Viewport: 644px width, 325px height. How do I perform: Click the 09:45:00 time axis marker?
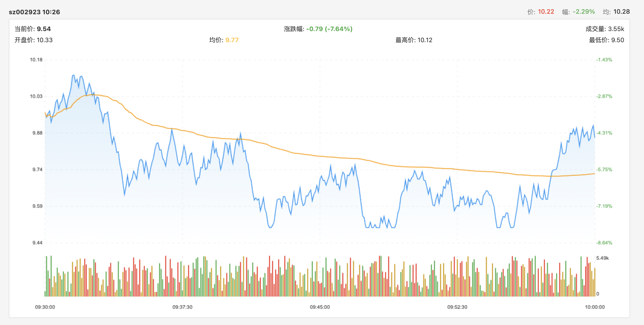tap(320, 307)
